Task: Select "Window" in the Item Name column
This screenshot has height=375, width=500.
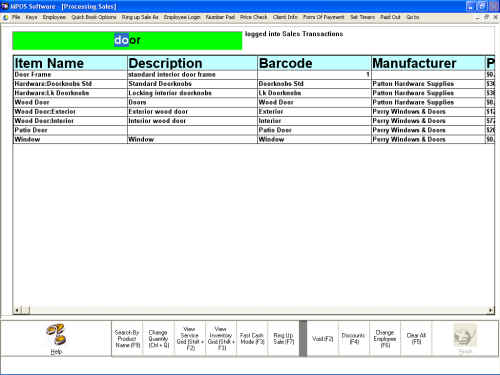Action: 70,139
